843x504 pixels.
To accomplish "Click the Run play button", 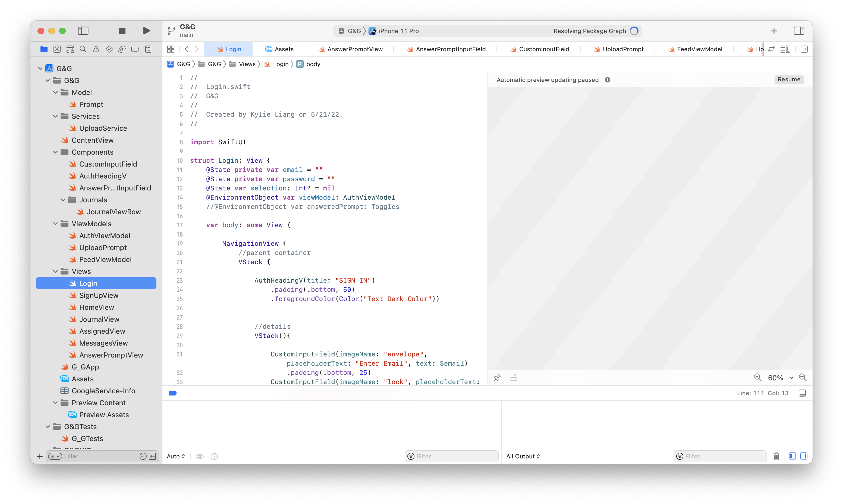I will pos(146,31).
